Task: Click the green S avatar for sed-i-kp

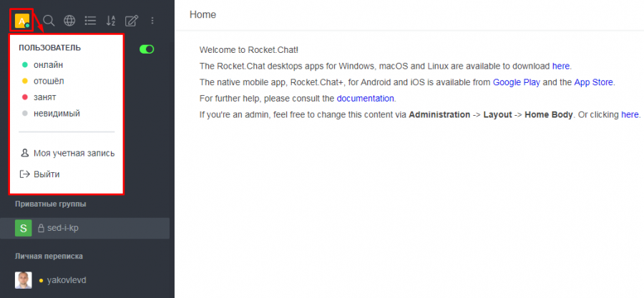Action: [24, 228]
